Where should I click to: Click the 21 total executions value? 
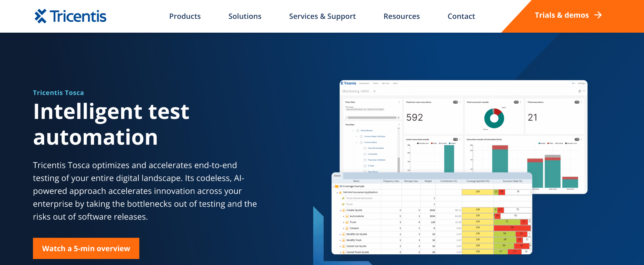pos(532,117)
